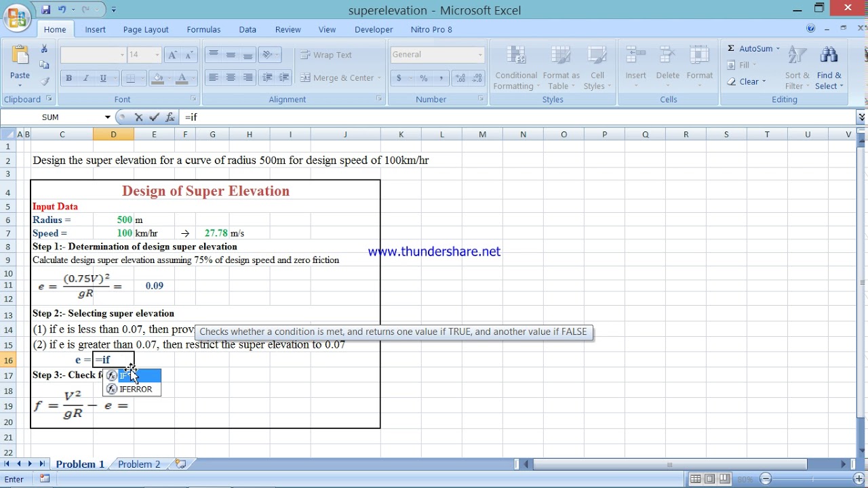This screenshot has width=868, height=488.
Task: Click the horizontal scrollbar thumb
Action: click(669, 464)
